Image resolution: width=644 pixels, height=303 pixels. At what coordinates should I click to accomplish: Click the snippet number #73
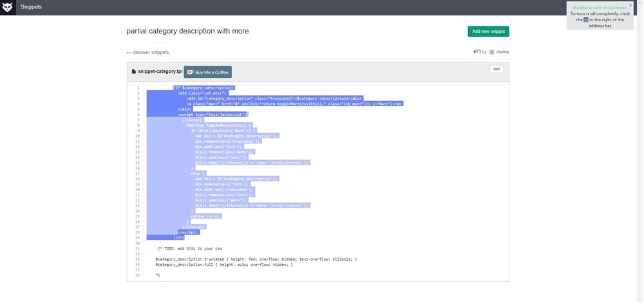(x=477, y=52)
